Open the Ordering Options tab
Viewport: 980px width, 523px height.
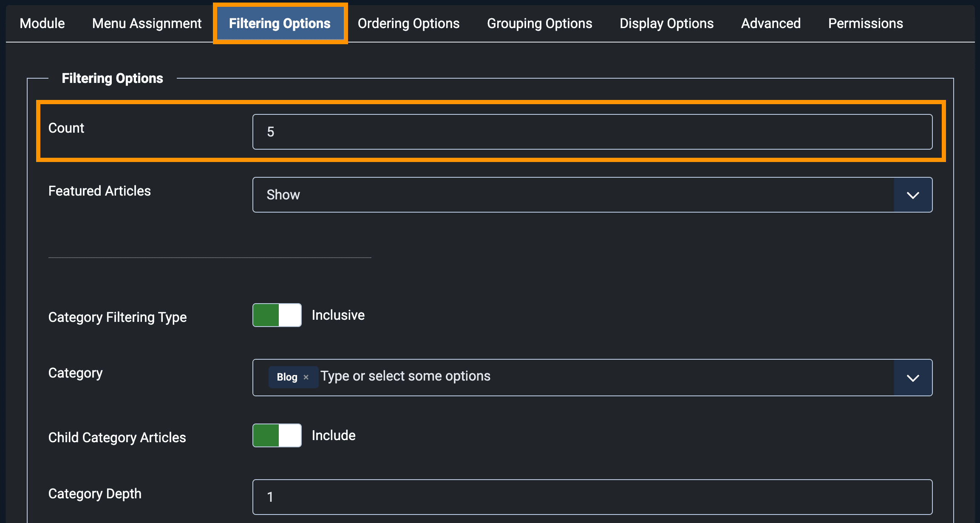(408, 23)
